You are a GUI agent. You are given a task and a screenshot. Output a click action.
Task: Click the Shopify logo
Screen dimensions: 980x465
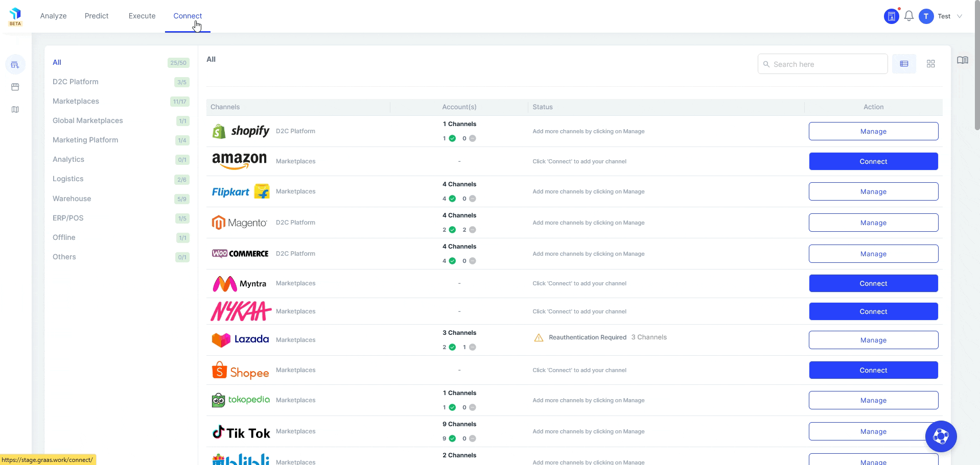tap(241, 131)
